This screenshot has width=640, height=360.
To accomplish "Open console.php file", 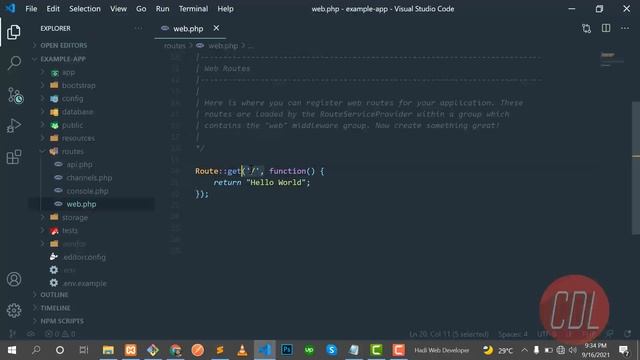I will 87,191.
